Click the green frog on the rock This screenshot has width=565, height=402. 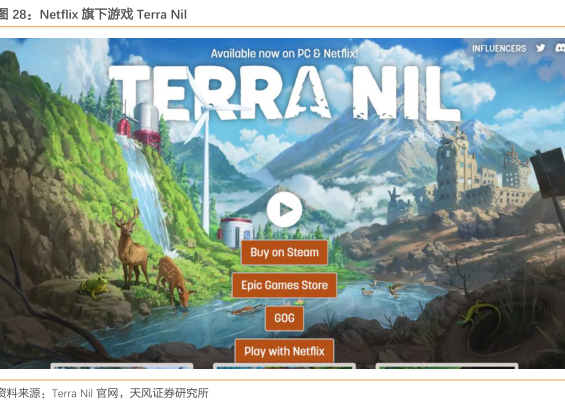pyautogui.click(x=94, y=287)
